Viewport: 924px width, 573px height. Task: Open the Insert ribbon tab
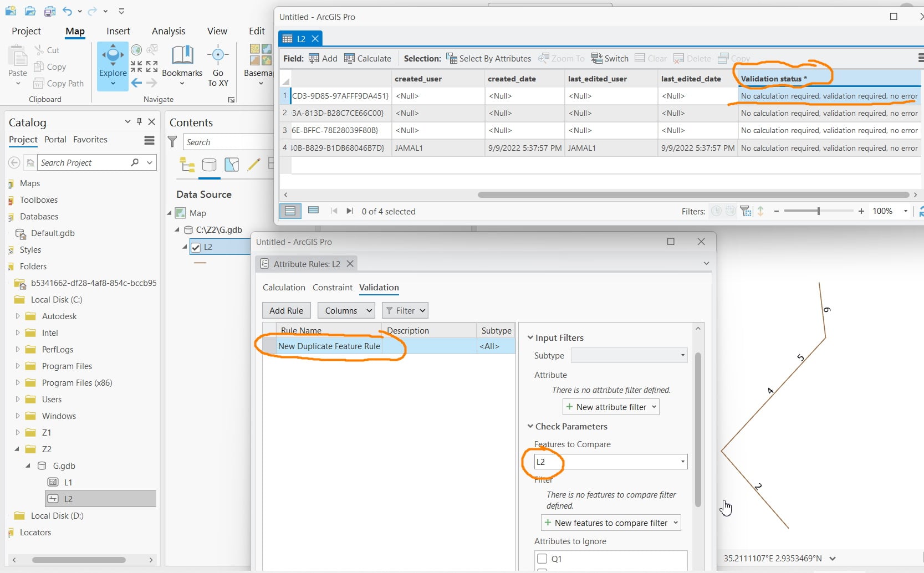pos(118,31)
